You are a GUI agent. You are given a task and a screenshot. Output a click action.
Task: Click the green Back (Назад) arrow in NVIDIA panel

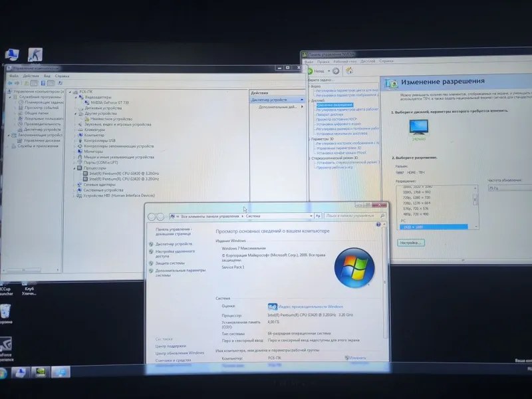click(310, 71)
